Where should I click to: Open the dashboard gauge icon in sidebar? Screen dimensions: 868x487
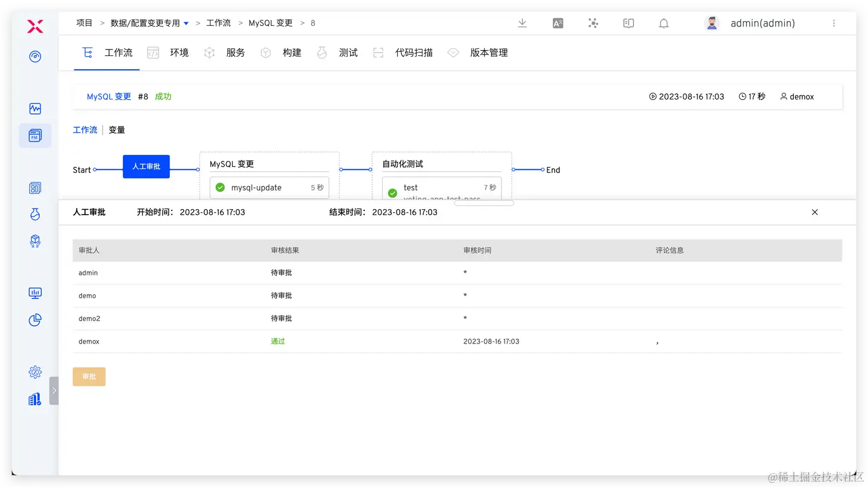35,57
